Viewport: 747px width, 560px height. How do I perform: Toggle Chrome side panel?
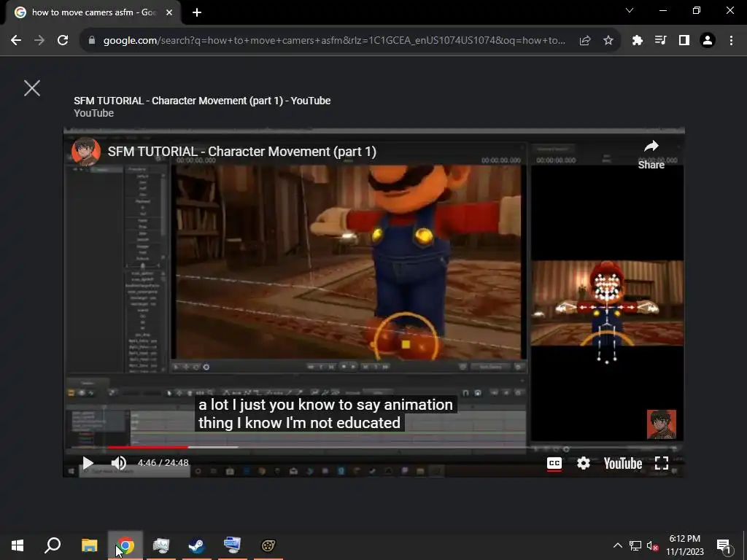tap(684, 41)
